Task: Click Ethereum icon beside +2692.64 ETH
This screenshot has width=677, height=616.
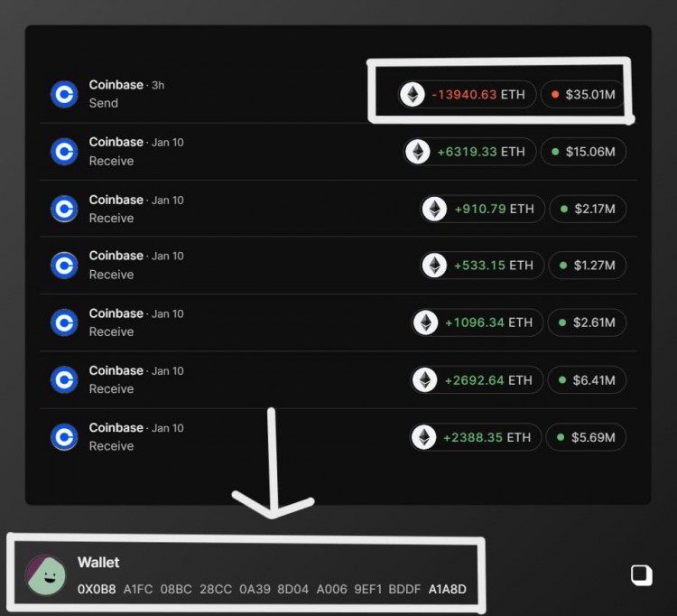Action: pos(425,380)
